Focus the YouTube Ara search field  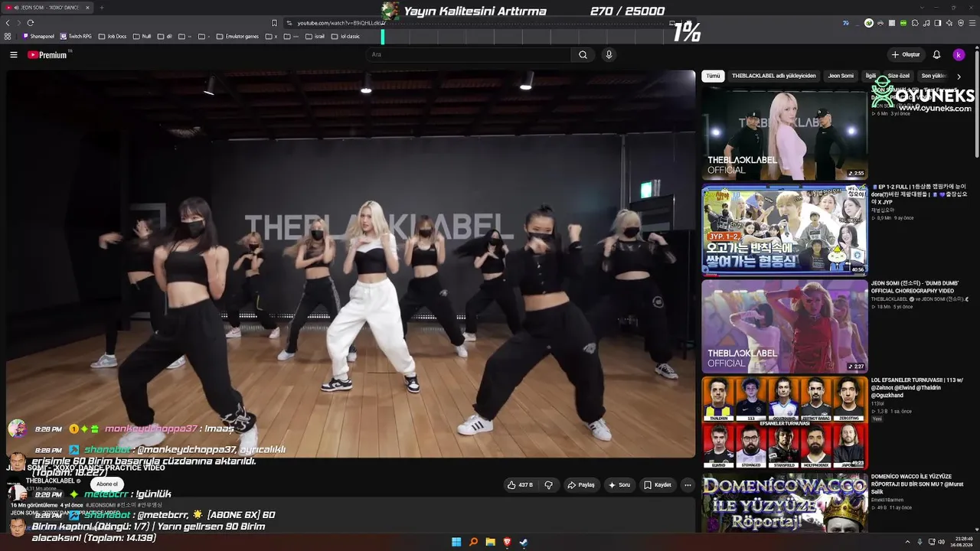point(469,54)
